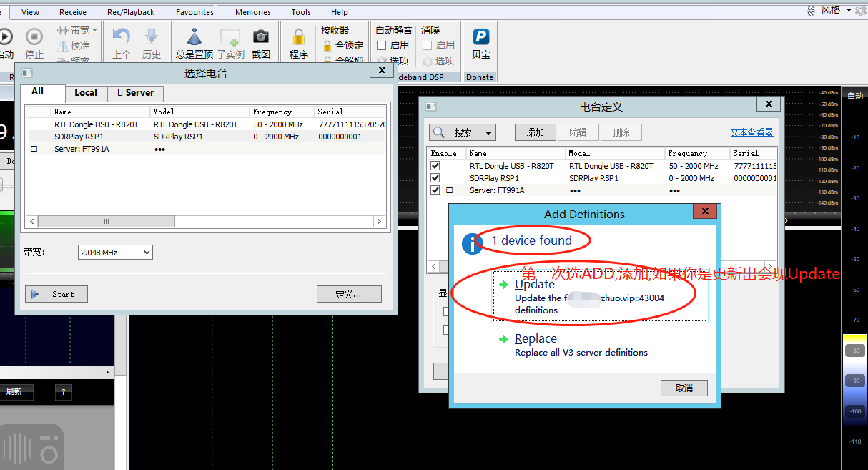Viewport: 868px width, 470px height.
Task: Click the magnifier 搜索 icon in 电台定义
Action: pyautogui.click(x=440, y=132)
